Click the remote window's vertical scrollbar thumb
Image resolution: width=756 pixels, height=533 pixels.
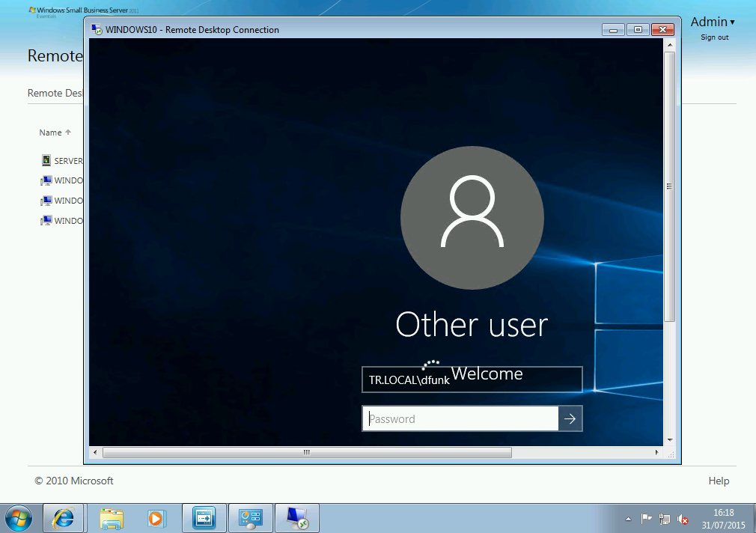tap(670, 187)
